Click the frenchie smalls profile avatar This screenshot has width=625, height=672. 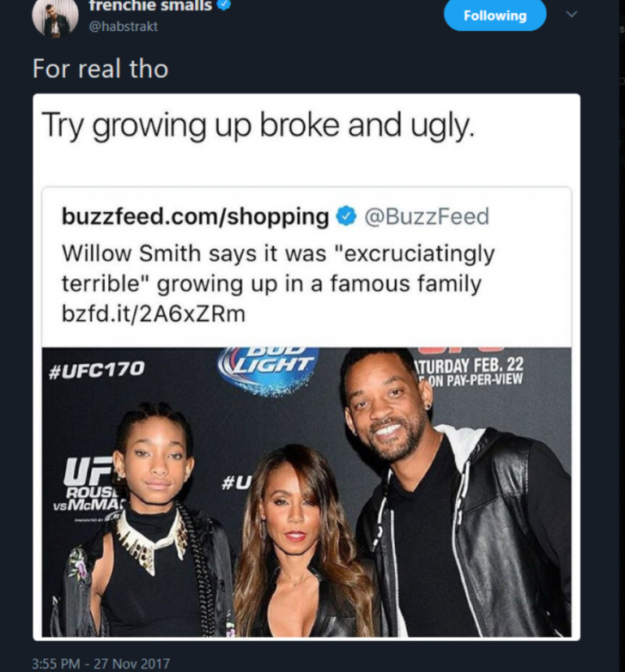tap(55, 16)
